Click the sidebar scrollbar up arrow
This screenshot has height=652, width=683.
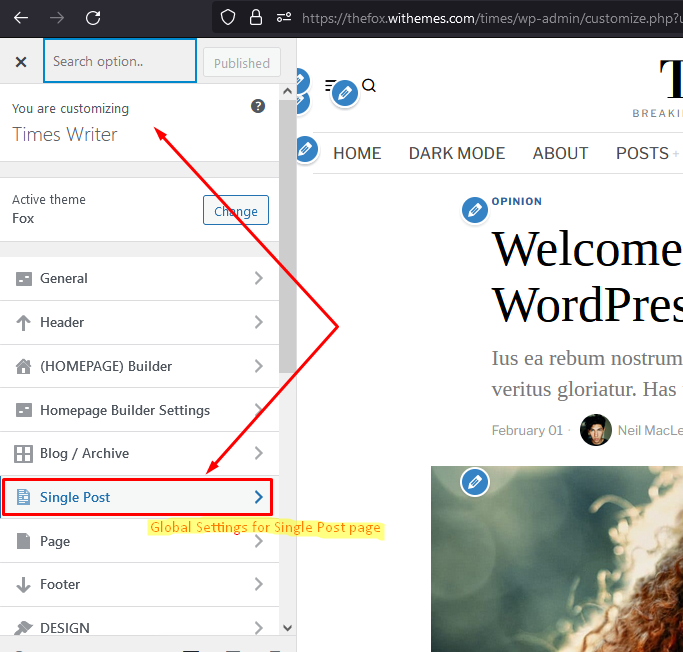(x=287, y=91)
